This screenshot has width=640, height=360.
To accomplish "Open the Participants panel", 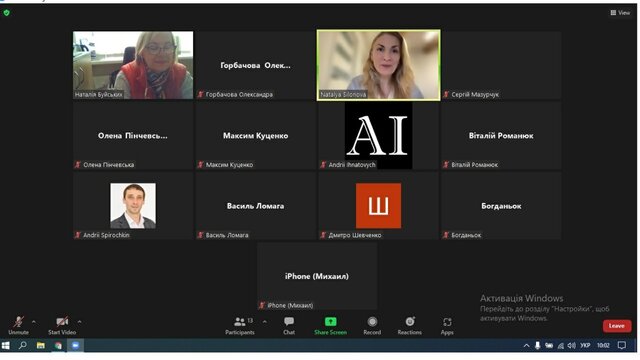I will [240, 325].
